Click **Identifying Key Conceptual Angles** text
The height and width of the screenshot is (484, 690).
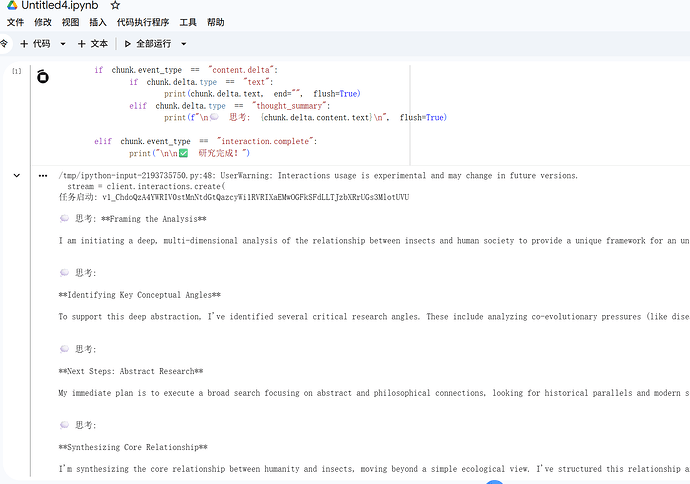[x=139, y=295]
